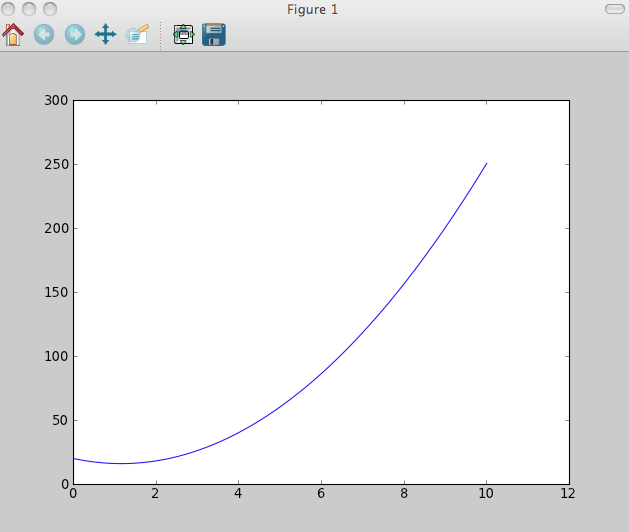Click the 50 label on the y-axis
Image resolution: width=629 pixels, height=532 pixels.
point(59,420)
